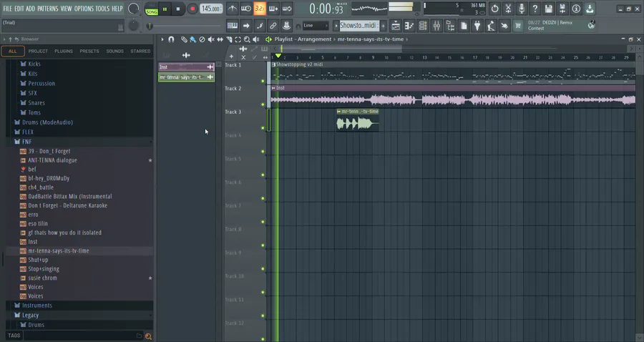Enable typing keyboard to piano
The image size is (644, 342).
coord(232,26)
